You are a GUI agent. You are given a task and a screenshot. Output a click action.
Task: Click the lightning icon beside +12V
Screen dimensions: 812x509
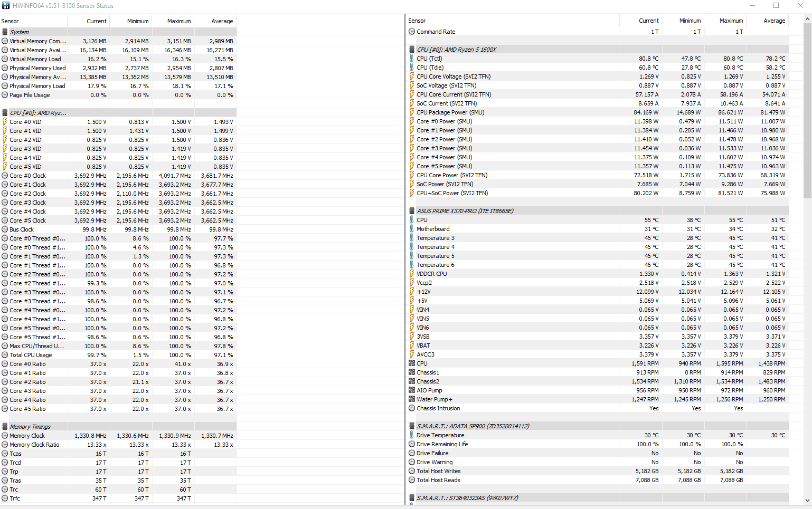412,292
